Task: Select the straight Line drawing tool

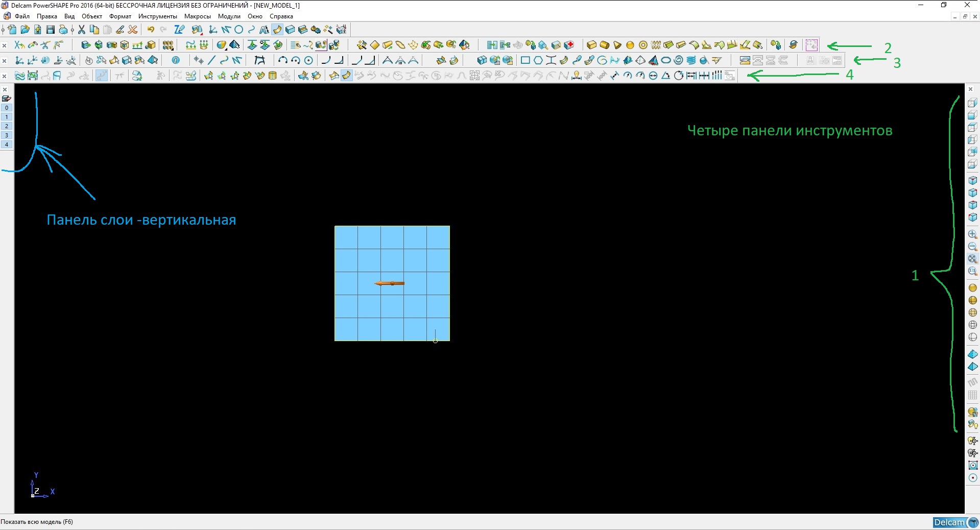Action: [x=211, y=60]
